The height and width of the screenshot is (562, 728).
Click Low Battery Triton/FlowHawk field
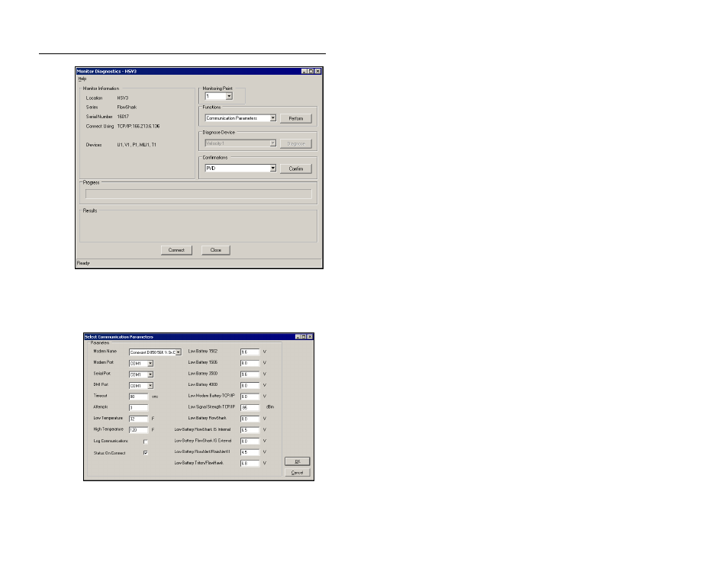point(250,463)
